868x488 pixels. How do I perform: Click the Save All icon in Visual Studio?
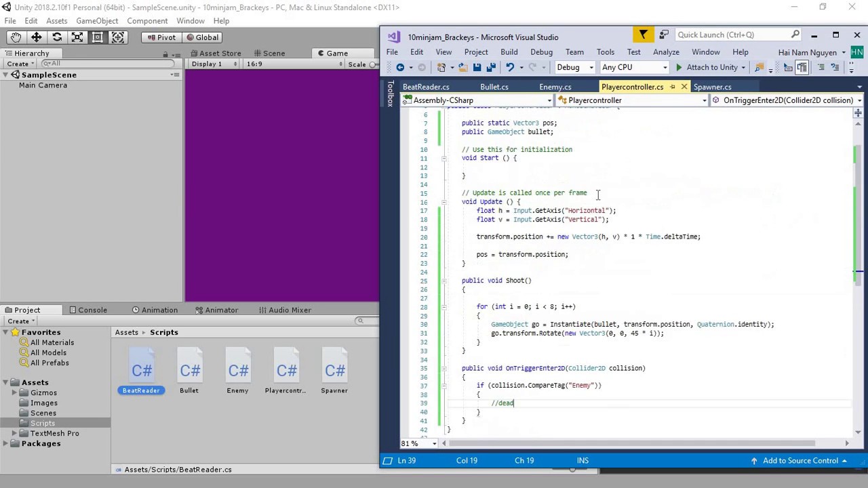491,67
